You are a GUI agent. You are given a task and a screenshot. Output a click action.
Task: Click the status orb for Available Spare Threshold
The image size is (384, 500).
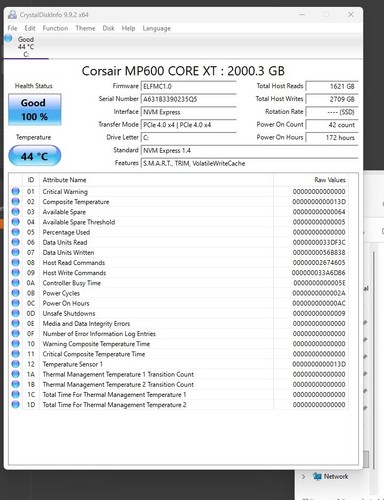click(15, 222)
